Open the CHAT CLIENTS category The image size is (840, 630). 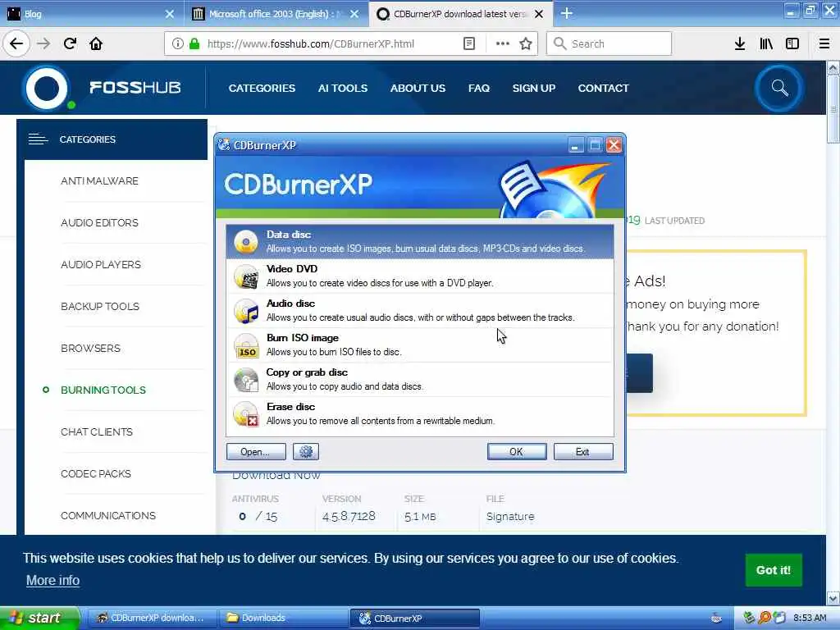point(97,431)
